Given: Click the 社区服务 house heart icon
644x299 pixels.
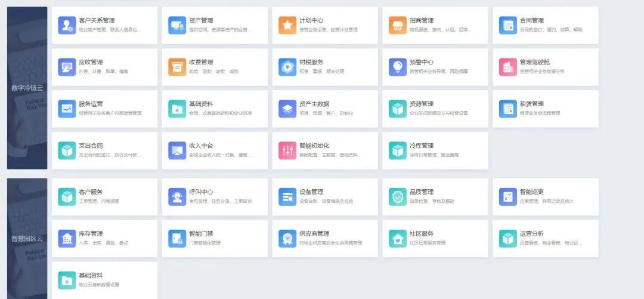Looking at the screenshot, I should (x=398, y=239).
